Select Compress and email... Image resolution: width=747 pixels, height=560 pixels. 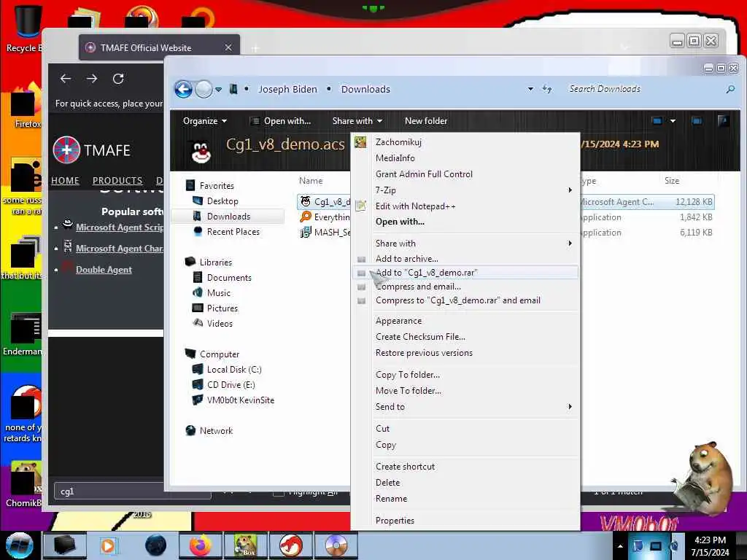pos(465,287)
